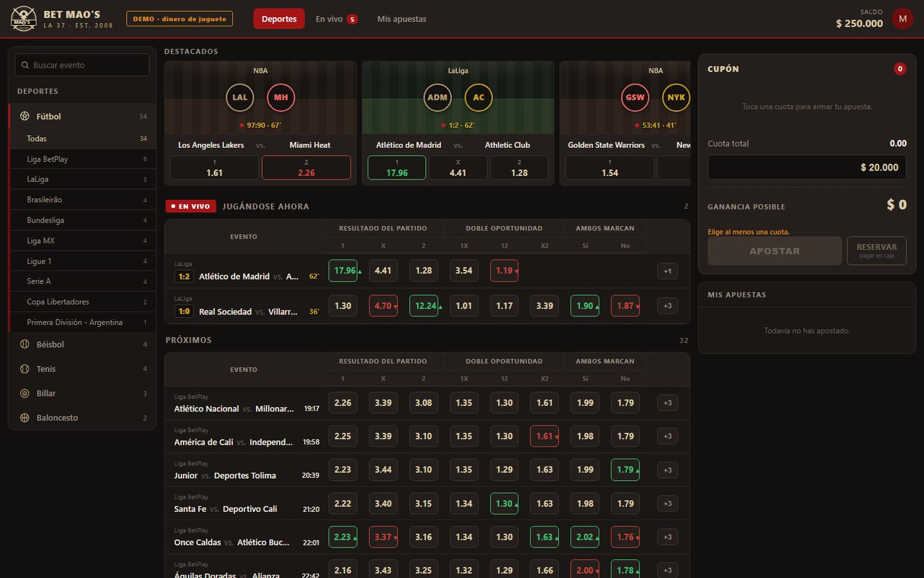The image size is (924, 578).
Task: Open the Deportes tab
Action: 279,18
